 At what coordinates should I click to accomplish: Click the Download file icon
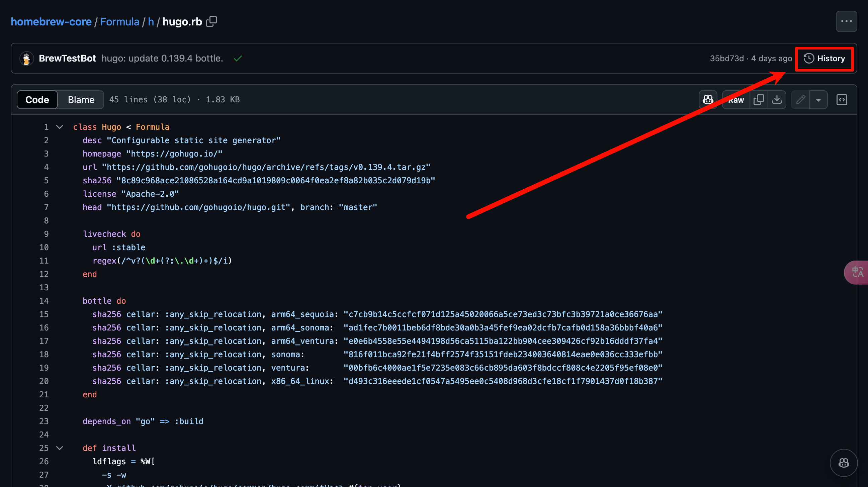click(x=777, y=100)
